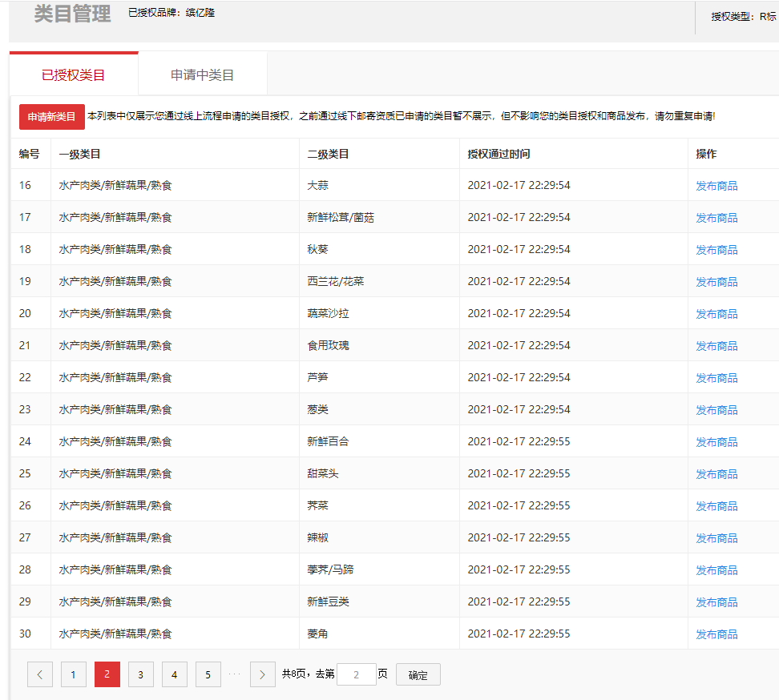Publish product for 秋葵 category
The height and width of the screenshot is (700, 779).
click(716, 250)
